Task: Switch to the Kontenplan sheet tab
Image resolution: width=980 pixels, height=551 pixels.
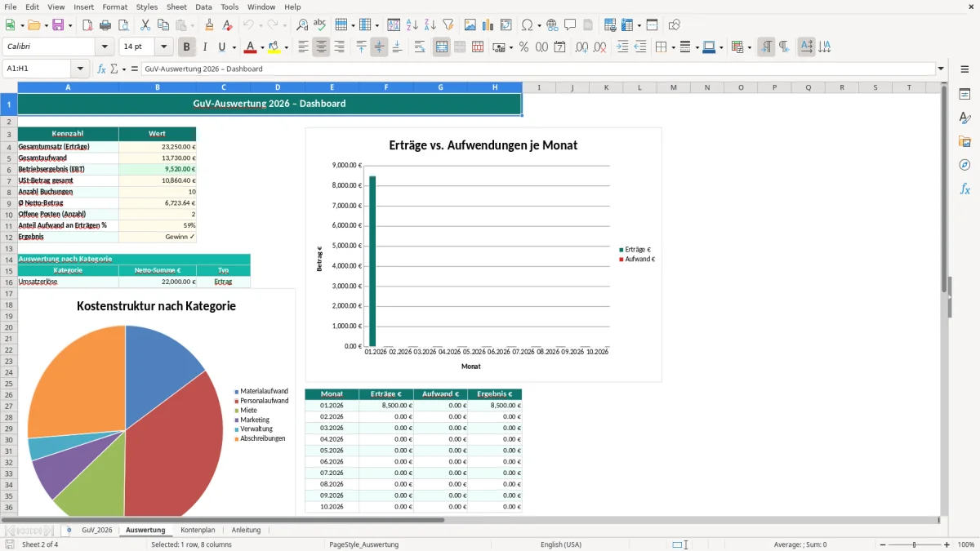Action: (x=198, y=530)
